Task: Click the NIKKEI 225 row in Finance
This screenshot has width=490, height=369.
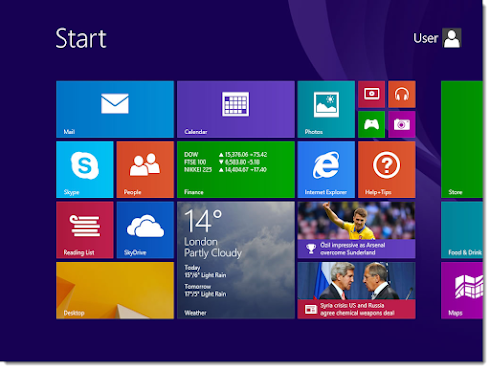Action: (x=225, y=170)
